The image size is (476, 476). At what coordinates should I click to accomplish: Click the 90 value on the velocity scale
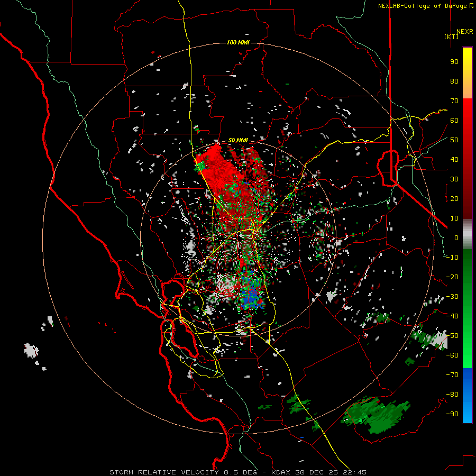pos(454,62)
